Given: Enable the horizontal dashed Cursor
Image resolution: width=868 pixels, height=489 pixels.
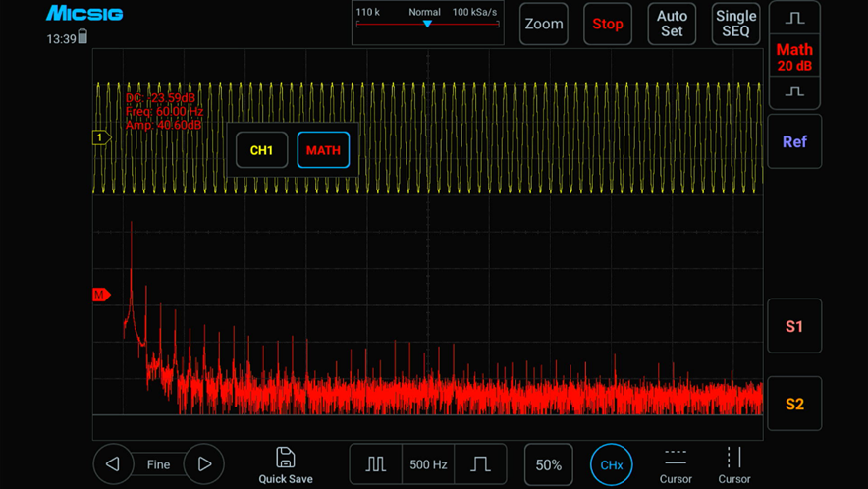Looking at the screenshot, I should click(x=676, y=458).
